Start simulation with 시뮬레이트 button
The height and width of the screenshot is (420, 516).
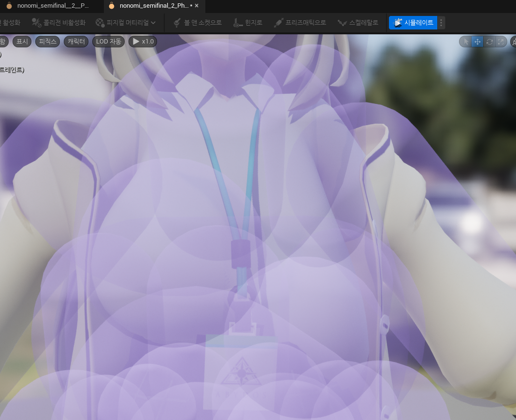coord(413,23)
